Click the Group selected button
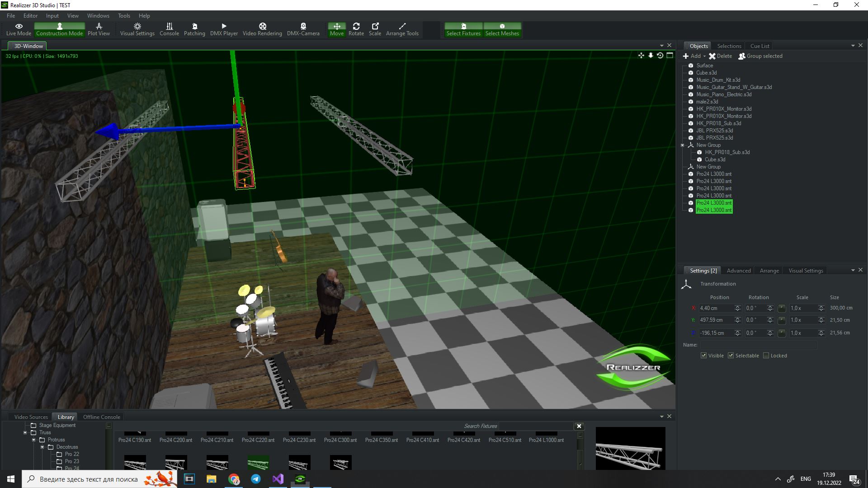This screenshot has height=488, width=868. click(760, 56)
